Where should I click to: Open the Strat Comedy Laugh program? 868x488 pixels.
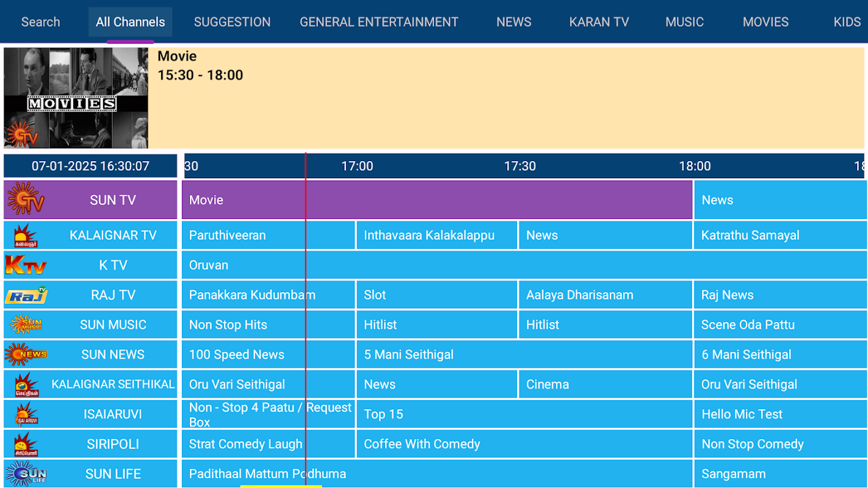tap(269, 445)
